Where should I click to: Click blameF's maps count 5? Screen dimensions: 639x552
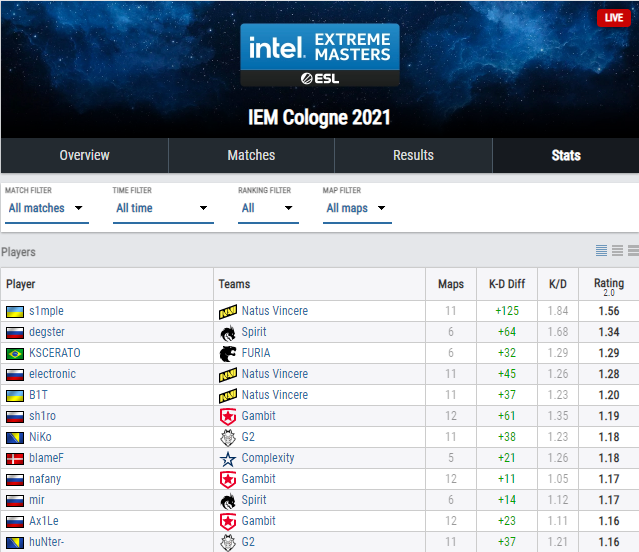(451, 458)
